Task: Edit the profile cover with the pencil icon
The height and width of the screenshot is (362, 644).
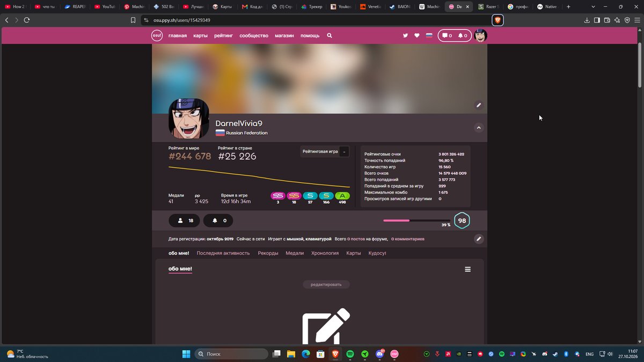Action: [x=479, y=105]
